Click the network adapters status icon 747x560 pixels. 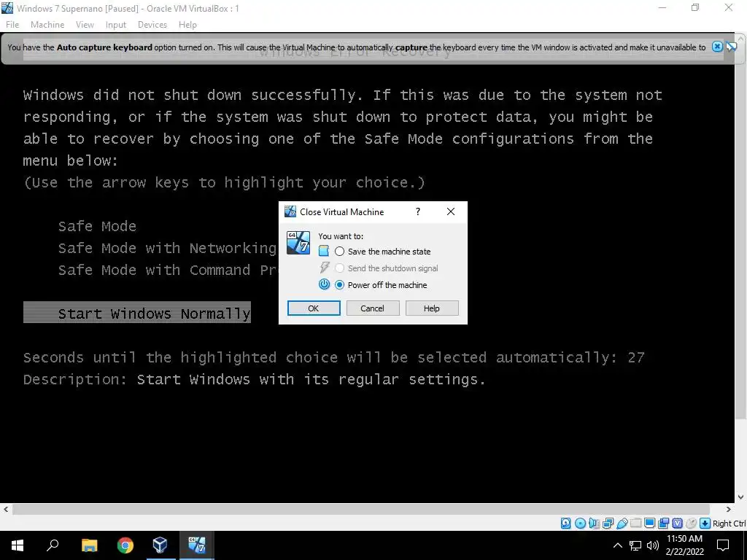(608, 524)
